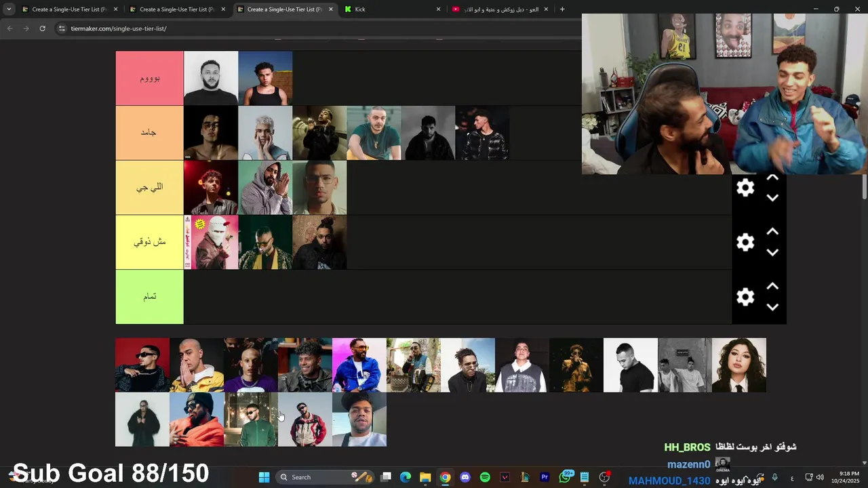
Task: Click the microphone icon in system tray
Action: click(774, 478)
